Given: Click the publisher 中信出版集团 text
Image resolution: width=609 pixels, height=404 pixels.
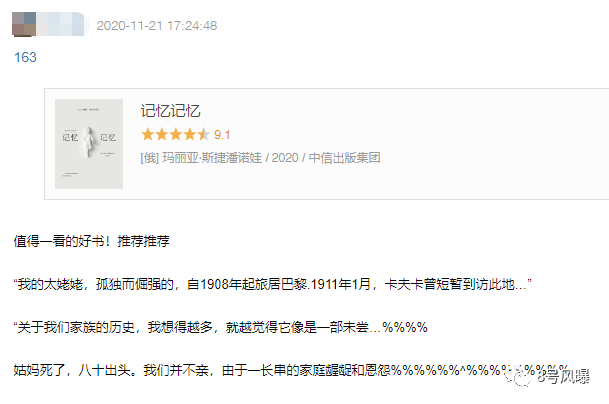Looking at the screenshot, I should pos(345,158).
